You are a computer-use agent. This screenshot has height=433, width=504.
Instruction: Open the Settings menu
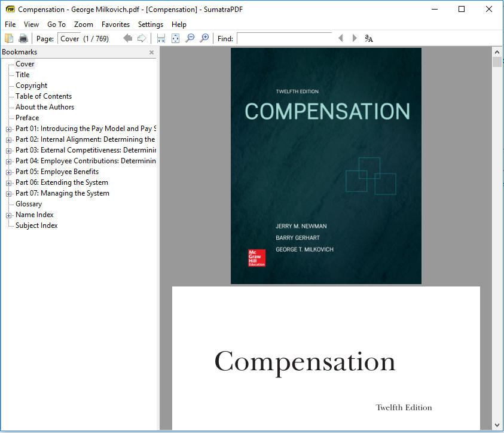[151, 25]
